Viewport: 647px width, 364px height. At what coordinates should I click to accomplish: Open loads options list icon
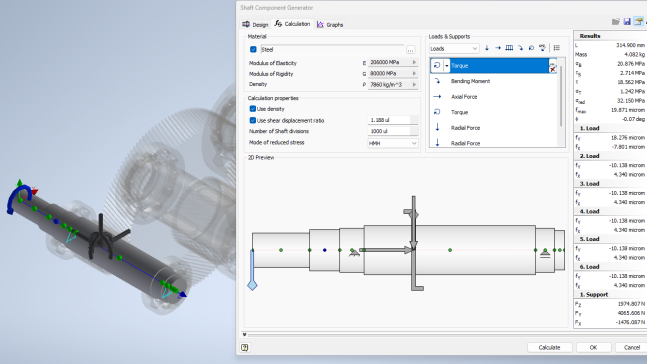pyautogui.click(x=557, y=48)
